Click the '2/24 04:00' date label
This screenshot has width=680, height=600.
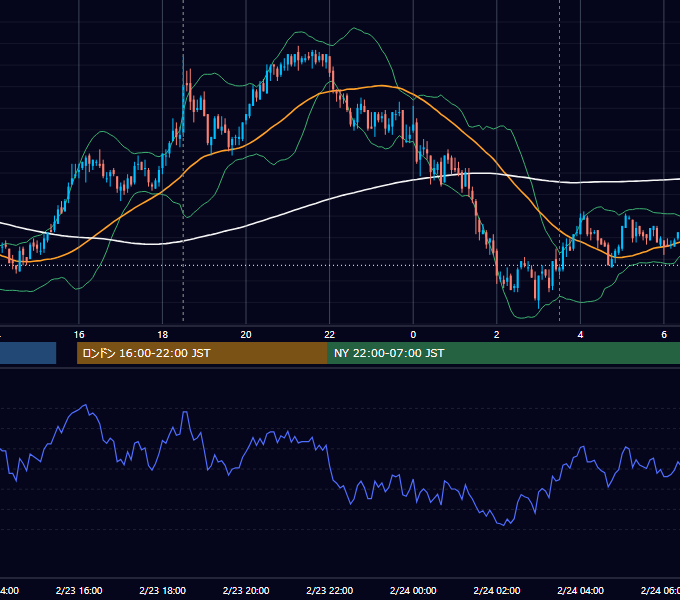(580, 590)
